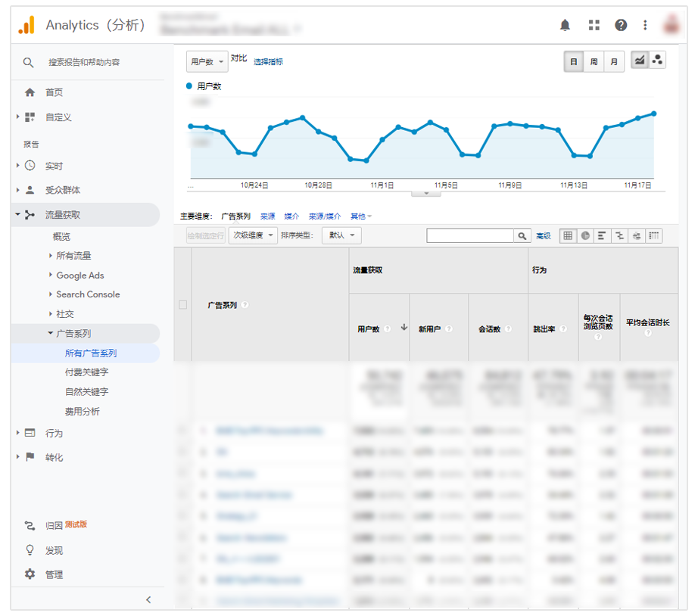This screenshot has height=616, width=698.
Task: Click the search magnifier button in table filter
Action: (x=522, y=236)
